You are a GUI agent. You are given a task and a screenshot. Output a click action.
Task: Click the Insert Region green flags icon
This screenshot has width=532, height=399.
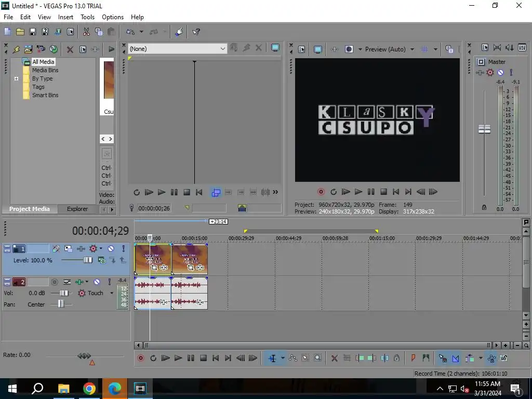[426, 358]
